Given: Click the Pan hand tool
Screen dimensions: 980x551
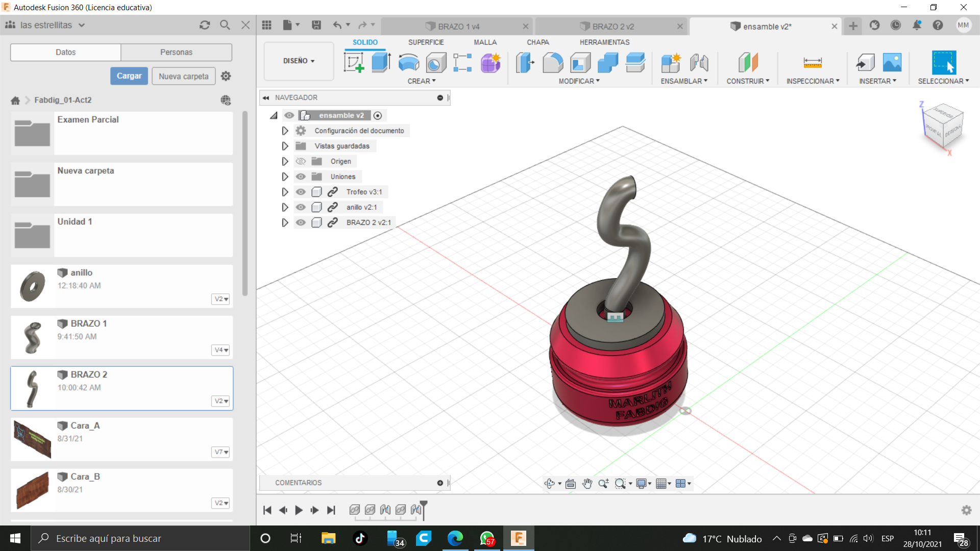Looking at the screenshot, I should (x=587, y=484).
